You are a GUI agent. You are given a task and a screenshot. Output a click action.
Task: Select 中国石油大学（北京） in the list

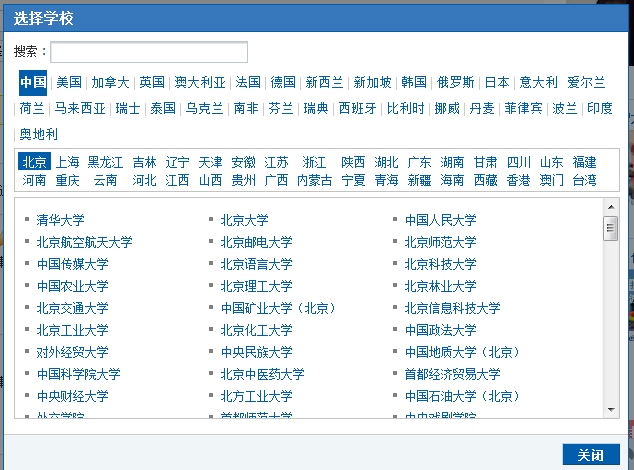point(463,396)
